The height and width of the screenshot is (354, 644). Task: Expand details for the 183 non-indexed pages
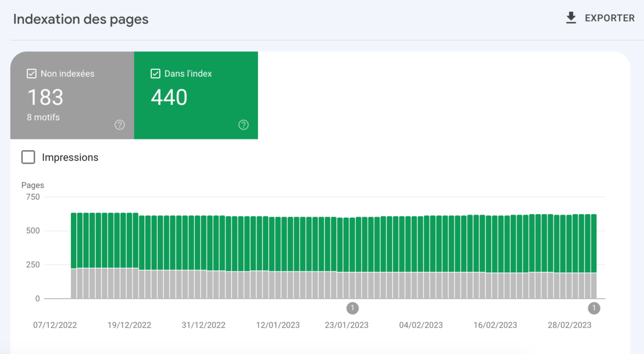[46, 98]
